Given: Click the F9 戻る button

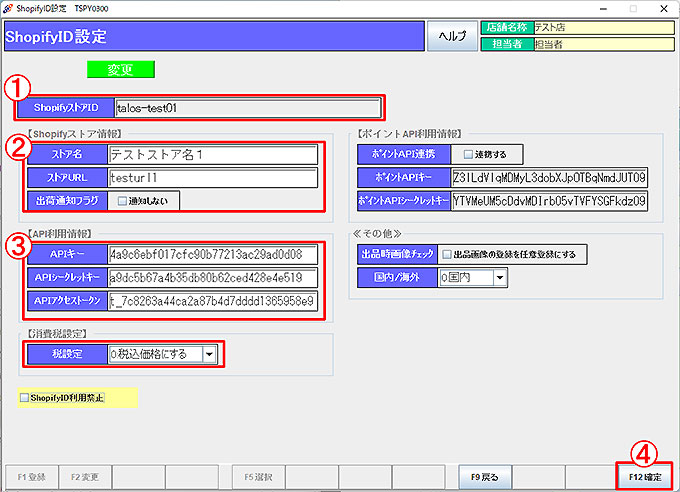Looking at the screenshot, I should 485,477.
